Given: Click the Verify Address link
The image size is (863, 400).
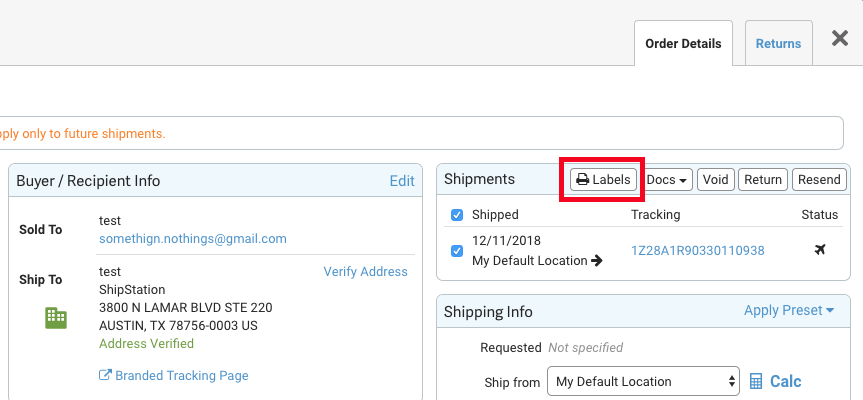Looking at the screenshot, I should [x=365, y=272].
